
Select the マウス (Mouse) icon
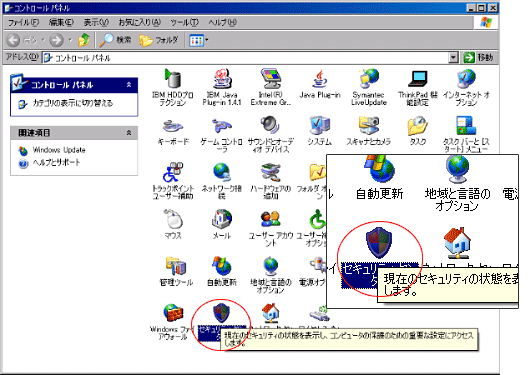click(x=173, y=224)
